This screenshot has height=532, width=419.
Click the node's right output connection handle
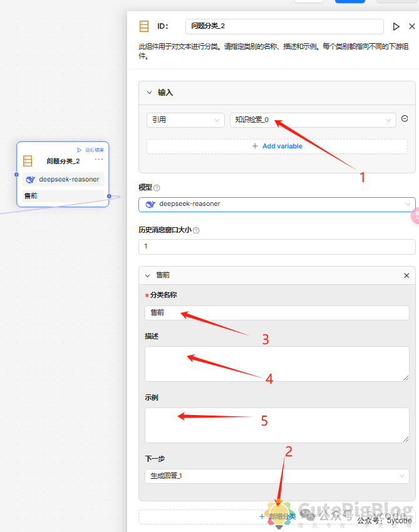point(109,196)
